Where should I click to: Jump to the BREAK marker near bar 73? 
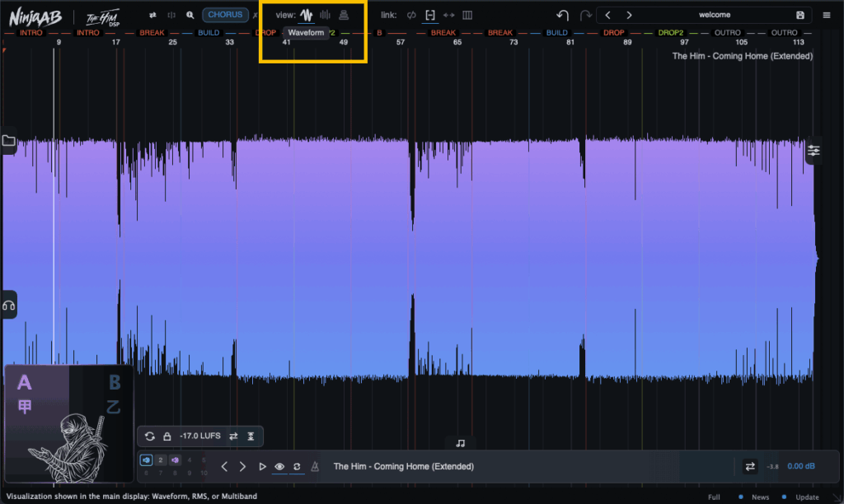click(x=500, y=33)
